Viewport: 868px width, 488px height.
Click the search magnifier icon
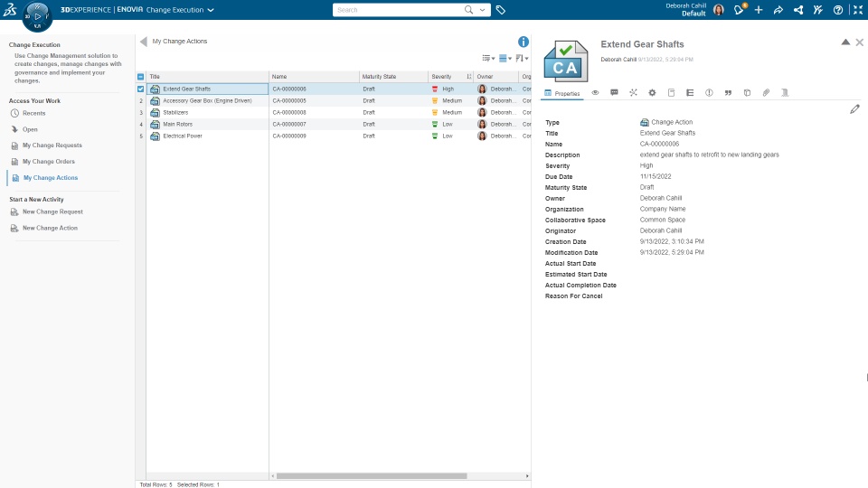tap(468, 9)
